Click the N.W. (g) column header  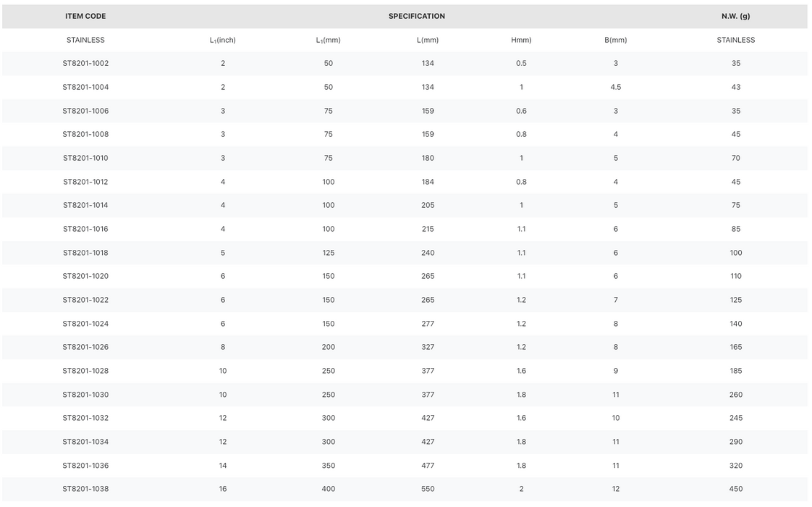(x=736, y=16)
